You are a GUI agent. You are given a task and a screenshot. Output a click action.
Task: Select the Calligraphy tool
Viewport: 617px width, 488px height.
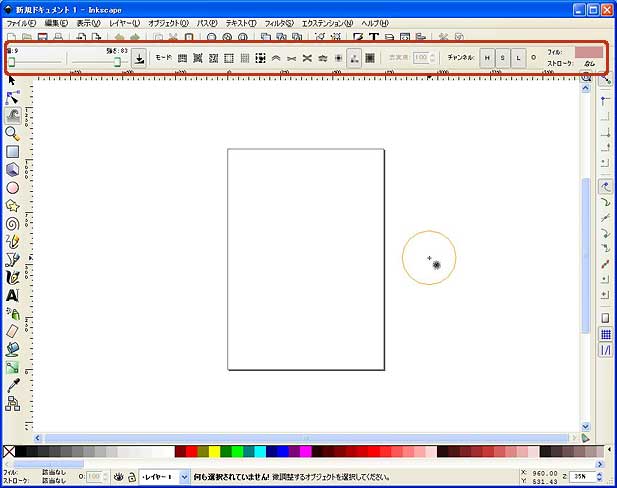(x=13, y=277)
